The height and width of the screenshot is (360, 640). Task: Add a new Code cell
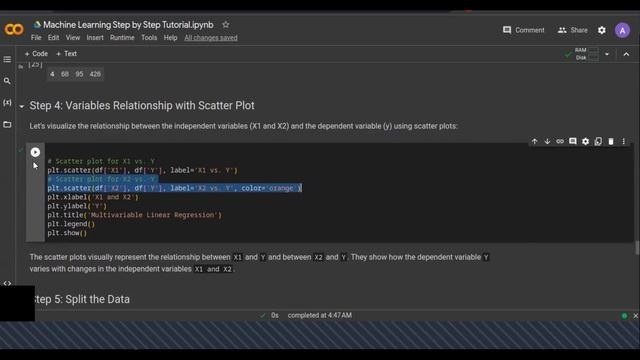[36, 53]
